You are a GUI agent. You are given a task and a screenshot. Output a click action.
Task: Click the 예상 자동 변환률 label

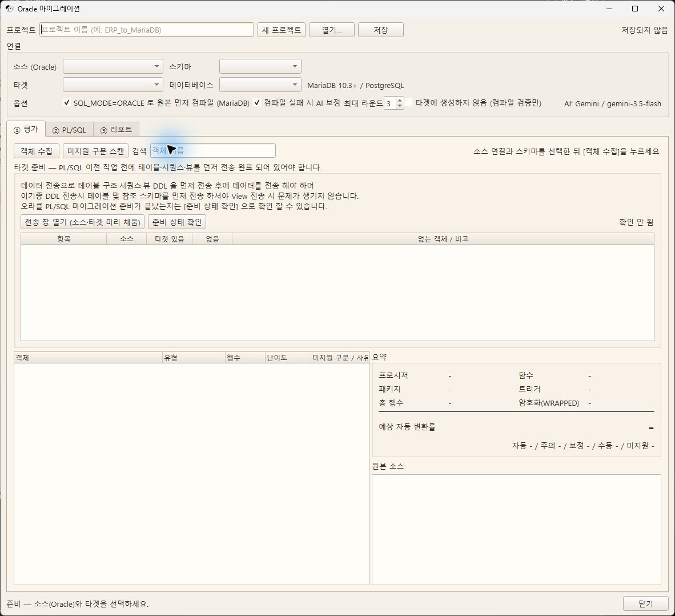coord(407,427)
